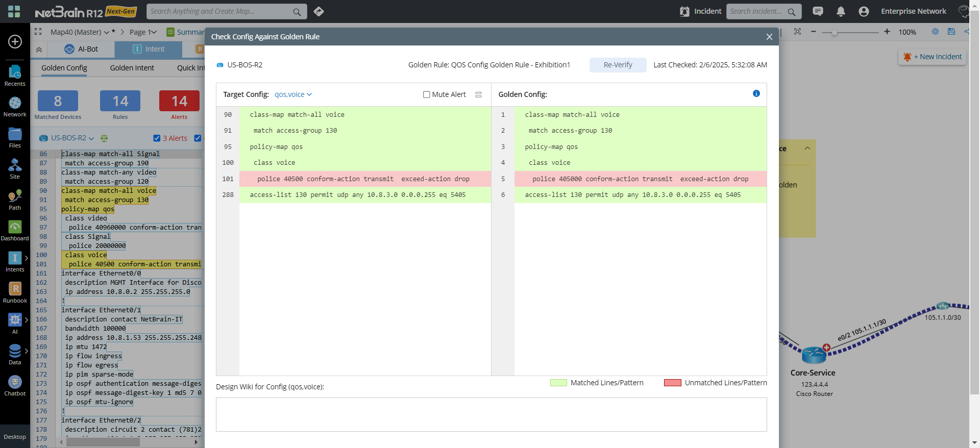
Task: Toggle the 3 Alerts checkbox
Action: pos(157,138)
